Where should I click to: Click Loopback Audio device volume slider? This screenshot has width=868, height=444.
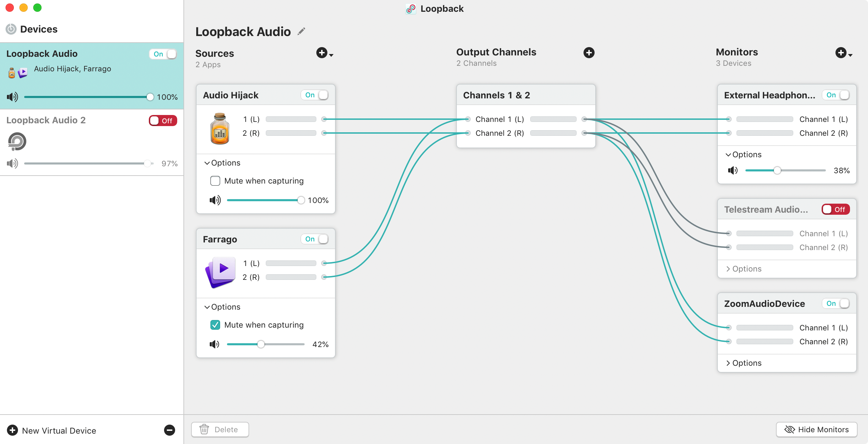click(x=89, y=97)
